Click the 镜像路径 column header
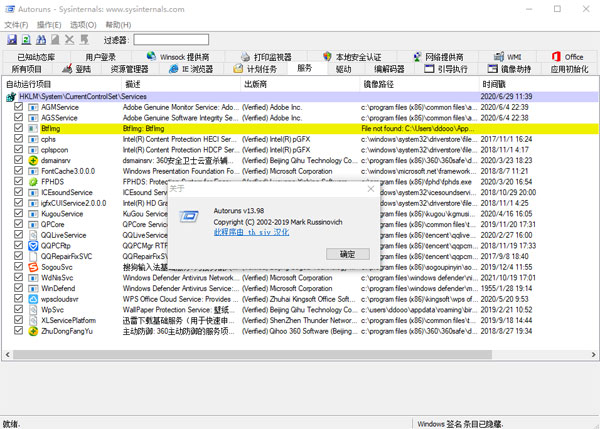 [419, 84]
